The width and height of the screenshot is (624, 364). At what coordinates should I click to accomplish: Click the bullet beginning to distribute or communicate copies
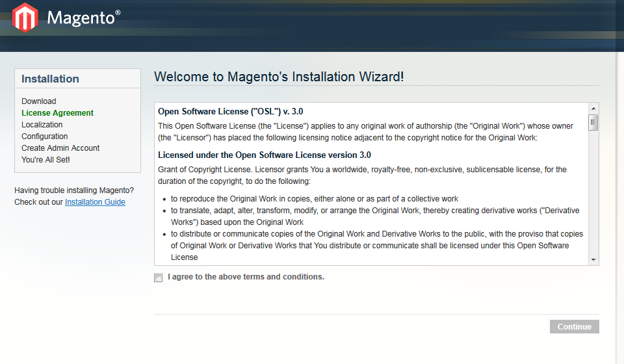(377, 246)
